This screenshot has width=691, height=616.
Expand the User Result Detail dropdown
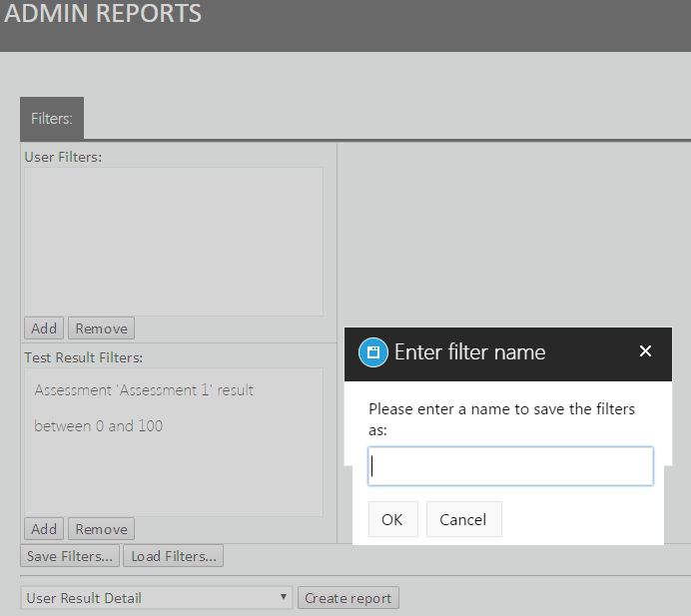point(157,598)
